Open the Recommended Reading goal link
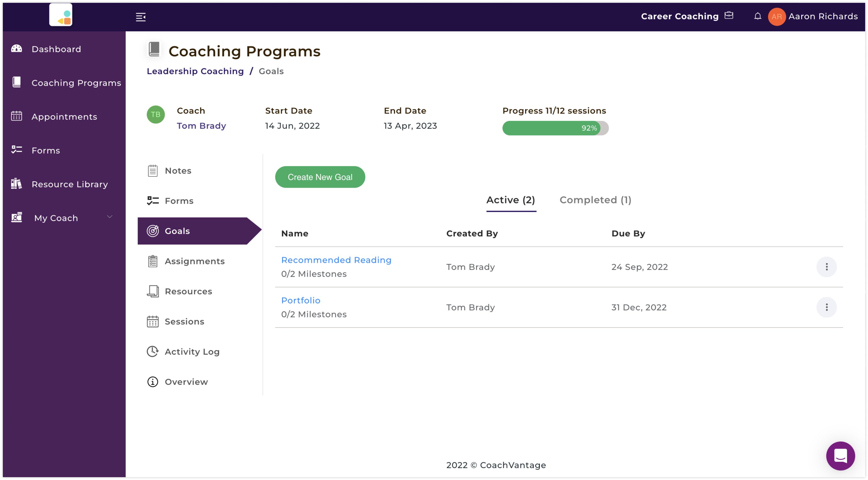The height and width of the screenshot is (480, 868). (x=336, y=260)
